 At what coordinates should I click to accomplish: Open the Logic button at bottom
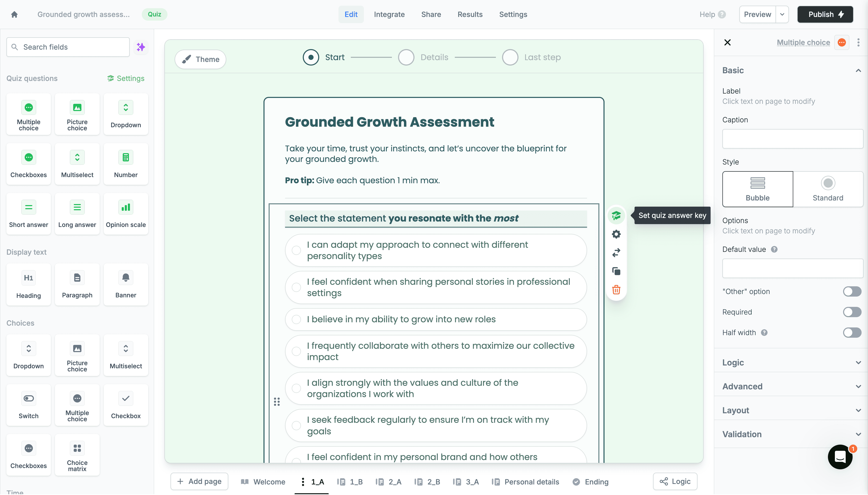tap(675, 481)
